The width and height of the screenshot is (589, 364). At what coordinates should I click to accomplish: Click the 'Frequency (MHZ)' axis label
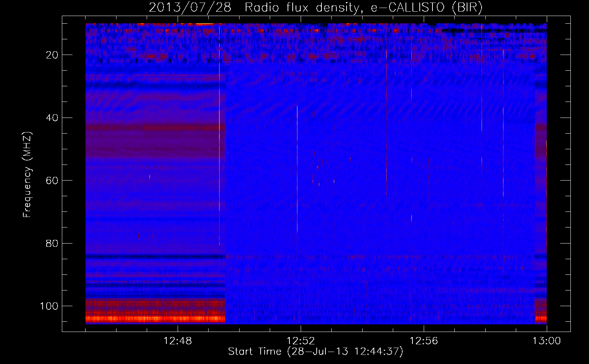pos(27,175)
